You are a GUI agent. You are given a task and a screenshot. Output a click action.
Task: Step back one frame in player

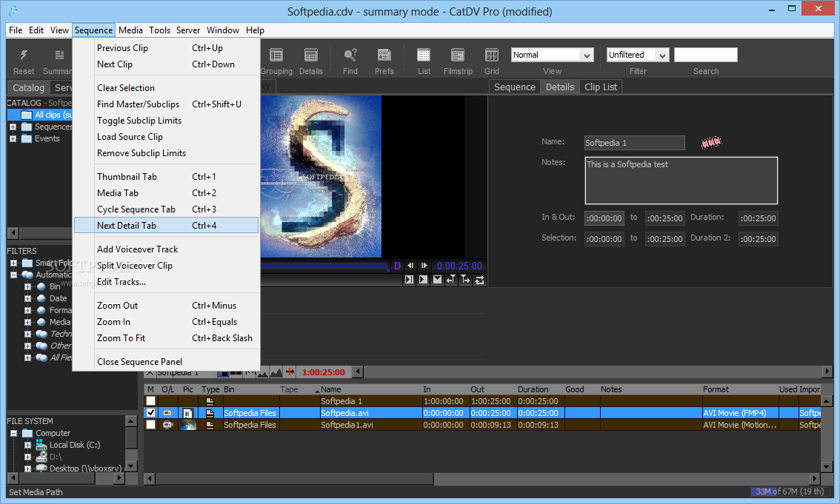(x=410, y=266)
